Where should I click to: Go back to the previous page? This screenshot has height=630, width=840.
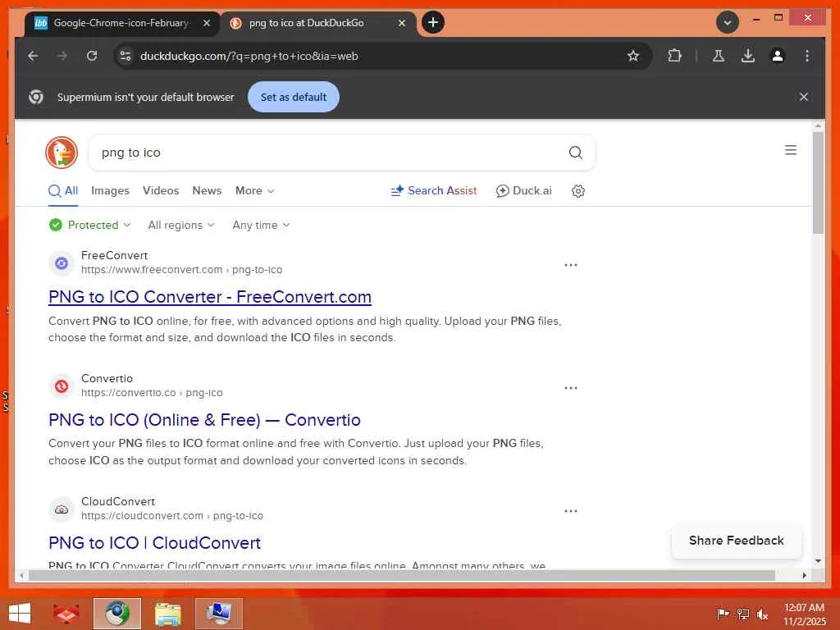click(33, 56)
